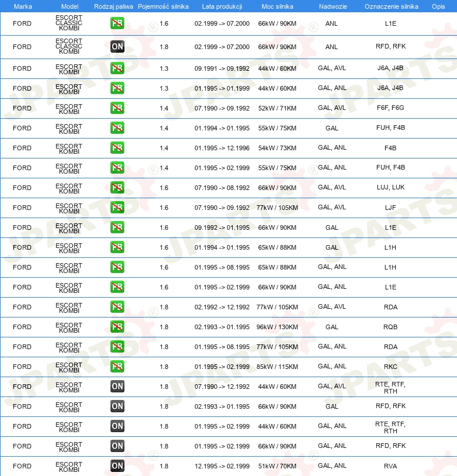
Task: Click the 01.1995 -> 12.1996 date cell
Action: coord(222,148)
